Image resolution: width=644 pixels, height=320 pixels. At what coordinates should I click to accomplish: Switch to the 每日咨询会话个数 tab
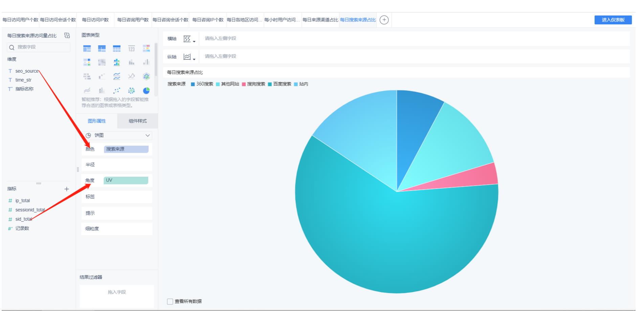point(170,20)
